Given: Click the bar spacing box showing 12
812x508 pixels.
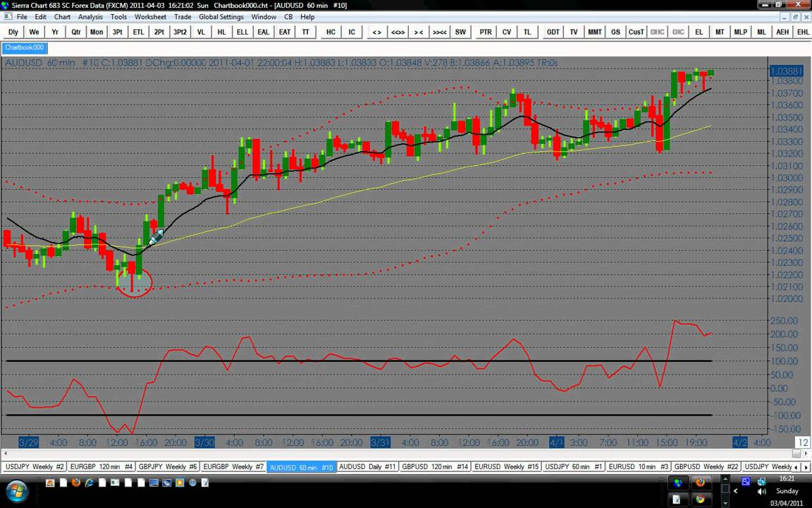Looking at the screenshot, I should click(x=803, y=442).
